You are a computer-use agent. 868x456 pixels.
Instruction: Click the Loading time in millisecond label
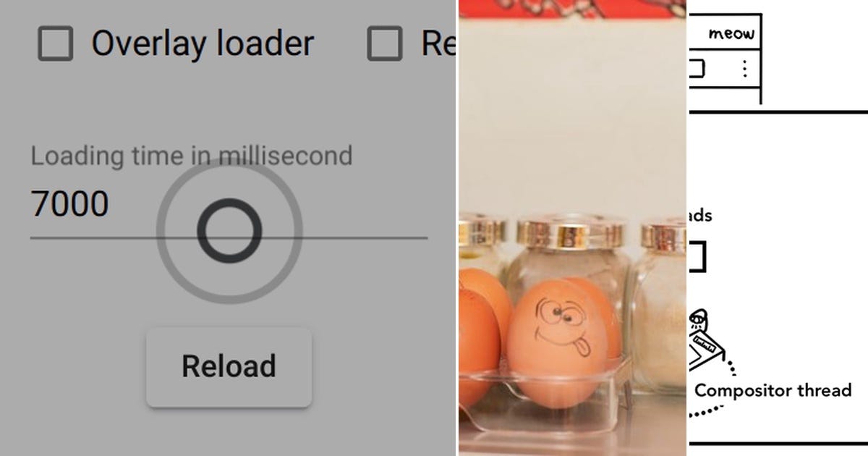192,156
